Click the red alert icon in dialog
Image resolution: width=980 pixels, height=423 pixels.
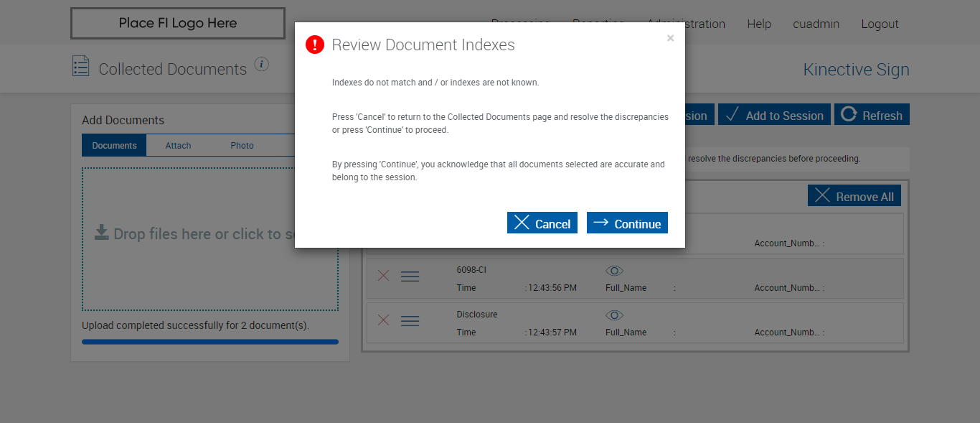315,45
